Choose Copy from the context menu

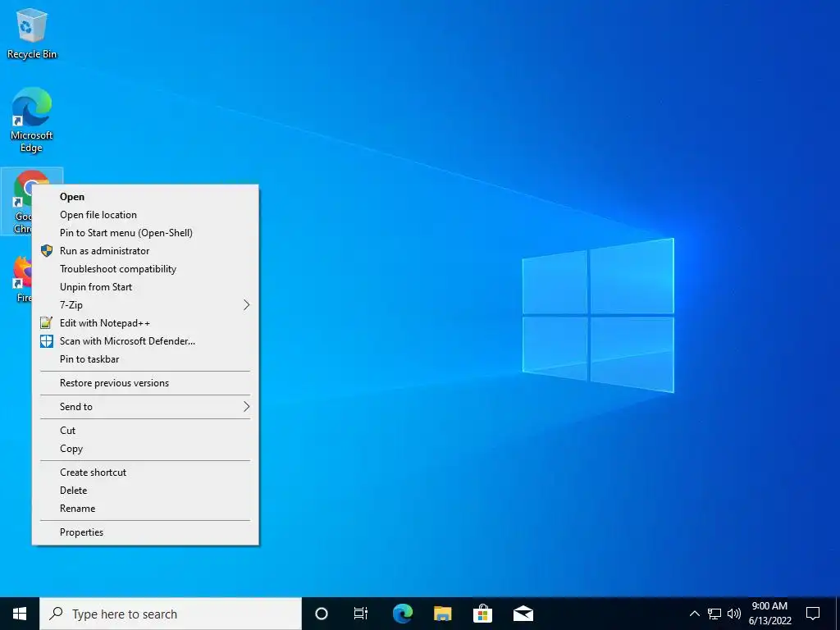[146, 449]
